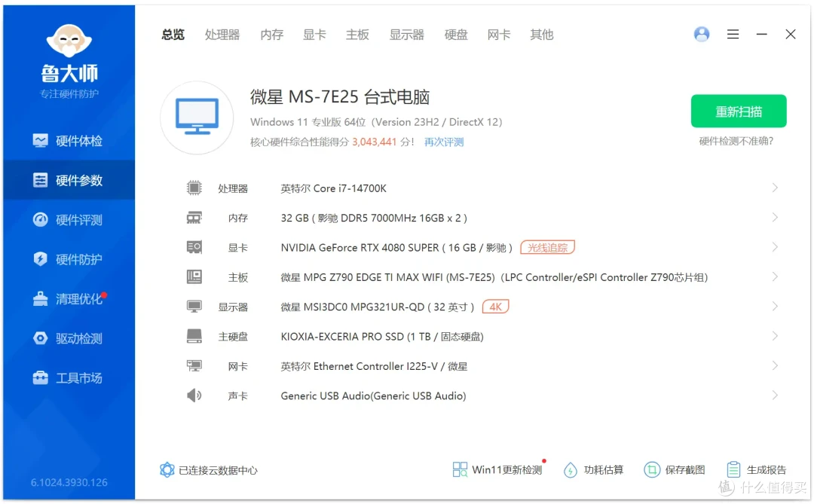
Task: Click the 4K badge on monitor row
Action: 496,307
